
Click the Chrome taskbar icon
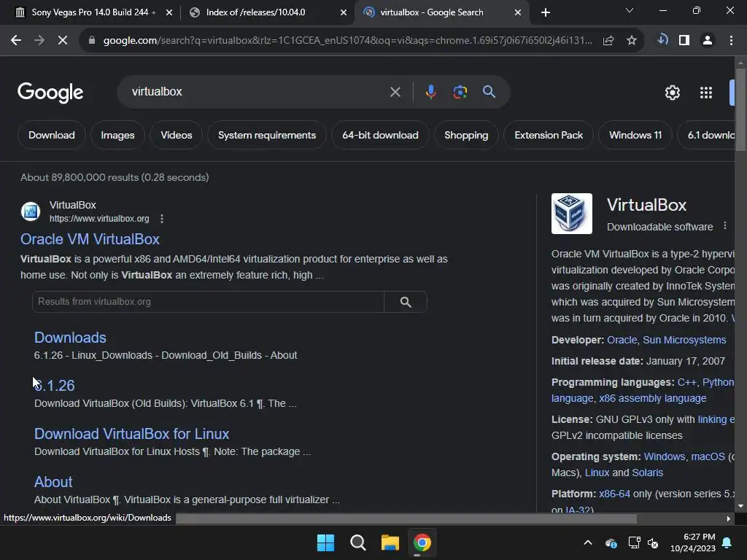[x=422, y=542]
